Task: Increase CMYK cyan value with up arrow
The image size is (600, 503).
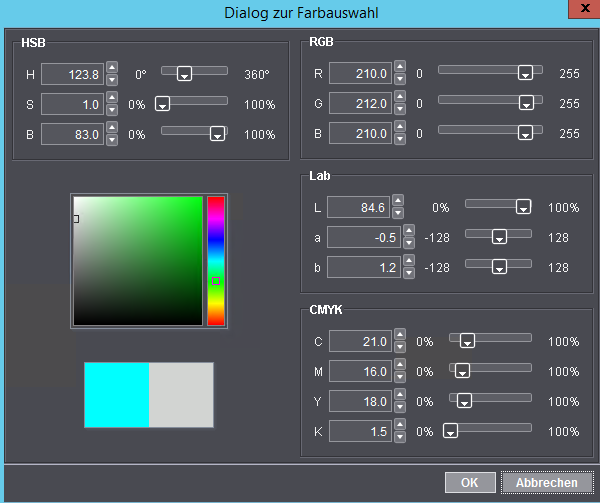Action: (398, 335)
